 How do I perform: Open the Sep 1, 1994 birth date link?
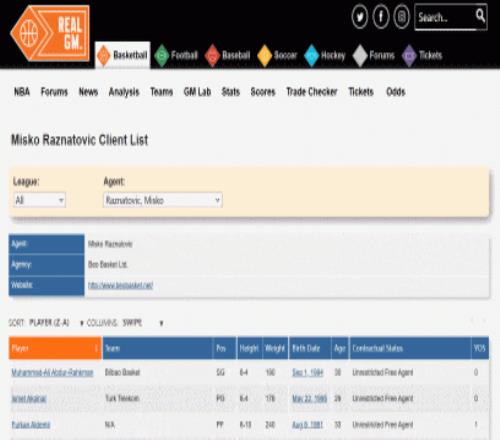308,372
